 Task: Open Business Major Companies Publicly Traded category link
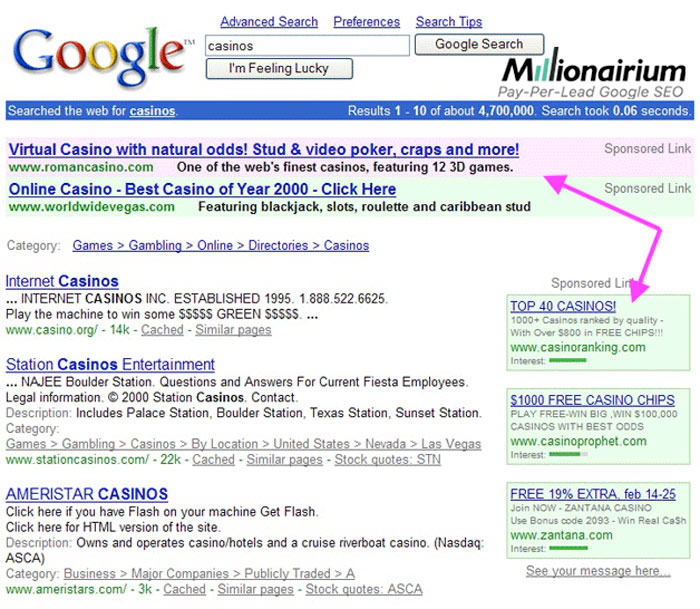point(209,574)
